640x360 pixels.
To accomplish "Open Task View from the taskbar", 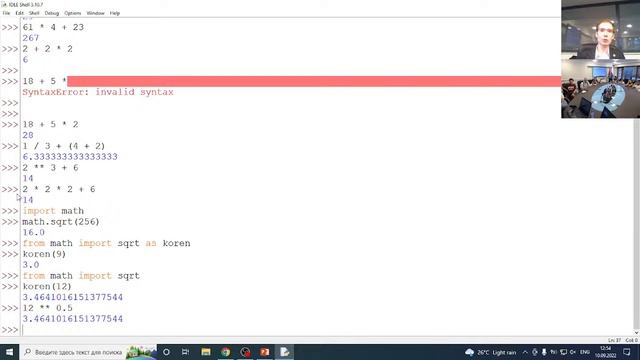I will pyautogui.click(x=185, y=352).
